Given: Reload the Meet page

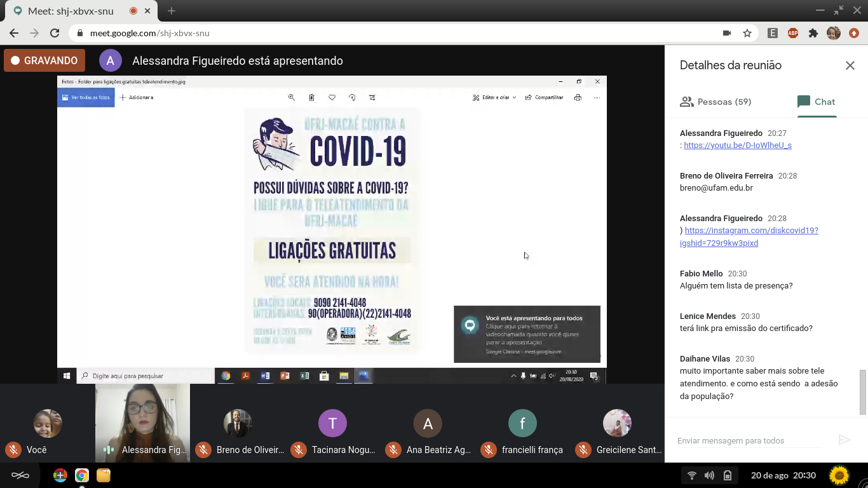Looking at the screenshot, I should click(x=55, y=33).
